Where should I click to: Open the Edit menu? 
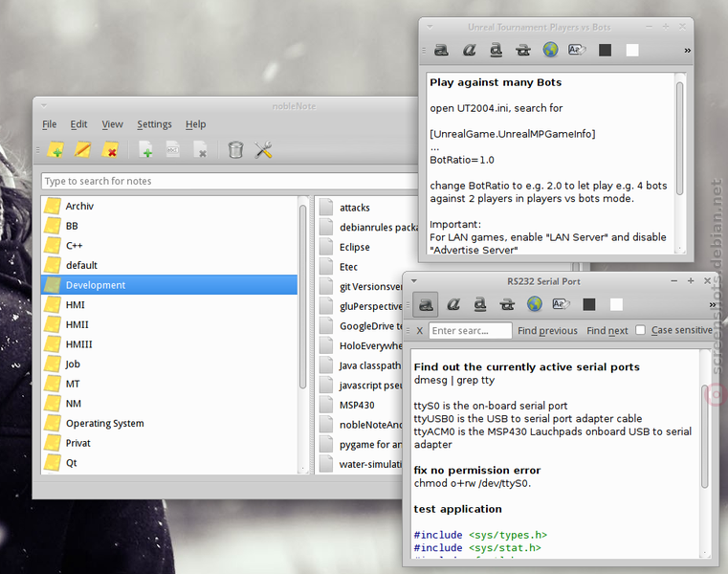point(78,124)
